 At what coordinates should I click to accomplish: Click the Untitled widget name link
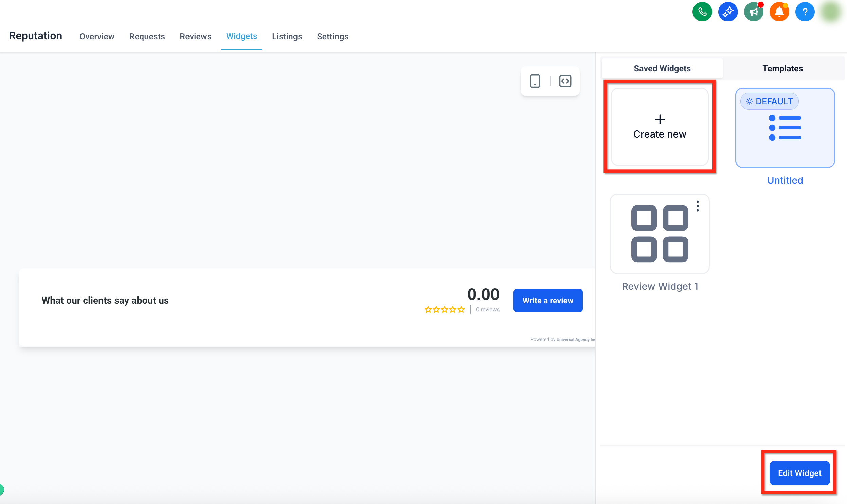[785, 180]
